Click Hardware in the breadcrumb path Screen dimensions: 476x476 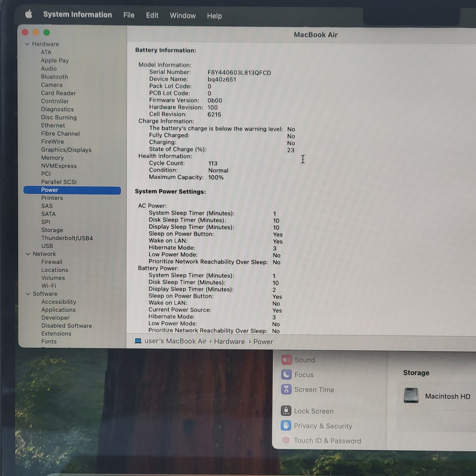point(229,341)
